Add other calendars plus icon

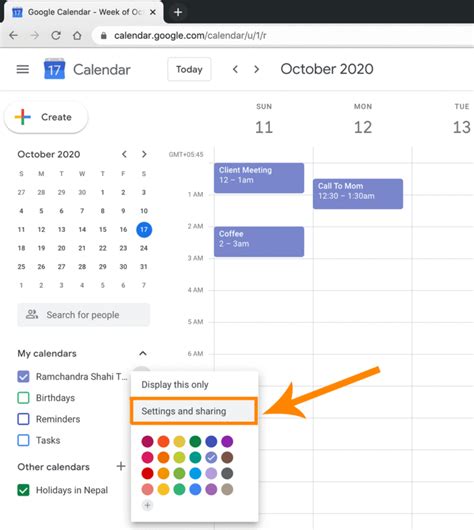coord(121,466)
